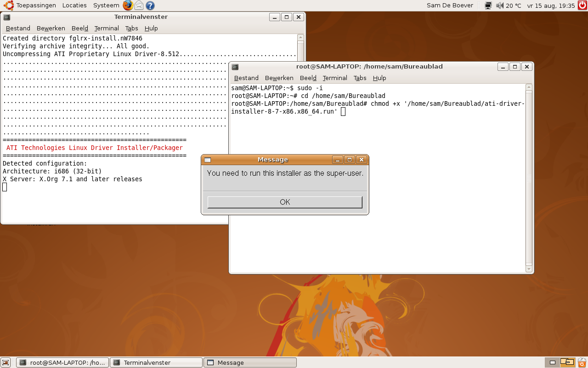Viewport: 588px width, 368px height.
Task: Open the volume speaker icon
Action: coord(500,6)
